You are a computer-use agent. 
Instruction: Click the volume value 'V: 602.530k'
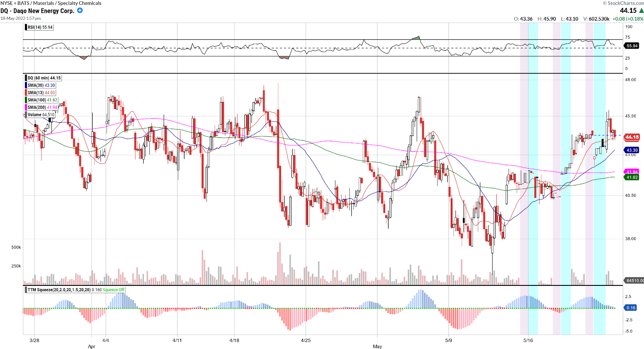[x=597, y=19]
